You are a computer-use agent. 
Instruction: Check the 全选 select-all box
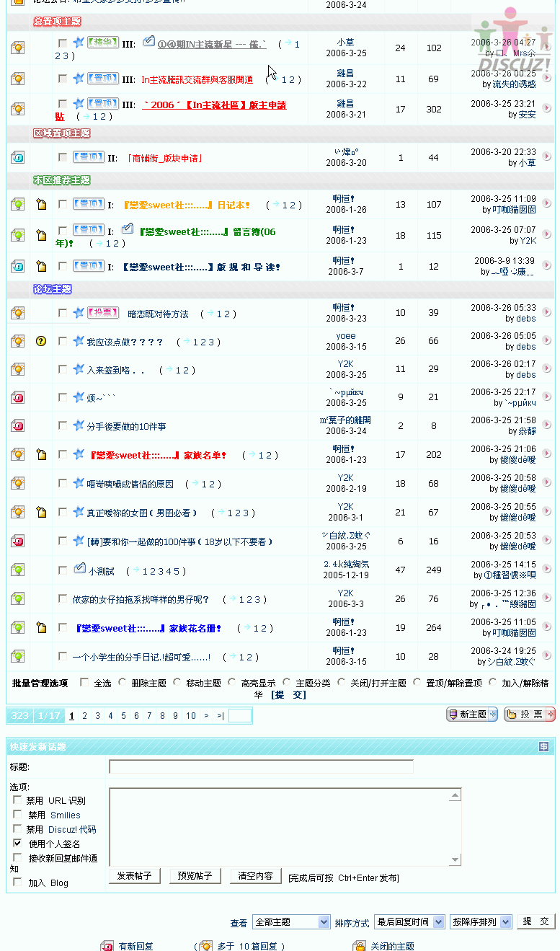click(84, 682)
